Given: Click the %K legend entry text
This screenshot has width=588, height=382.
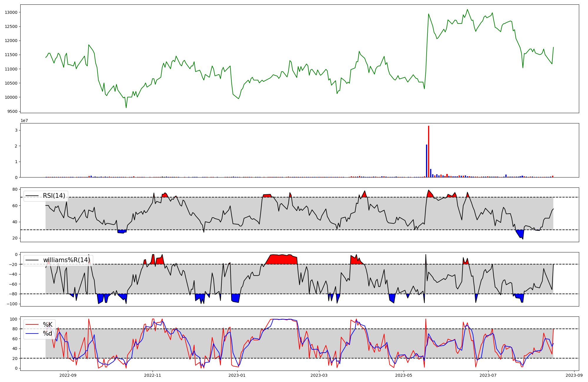Looking at the screenshot, I should click(47, 325).
